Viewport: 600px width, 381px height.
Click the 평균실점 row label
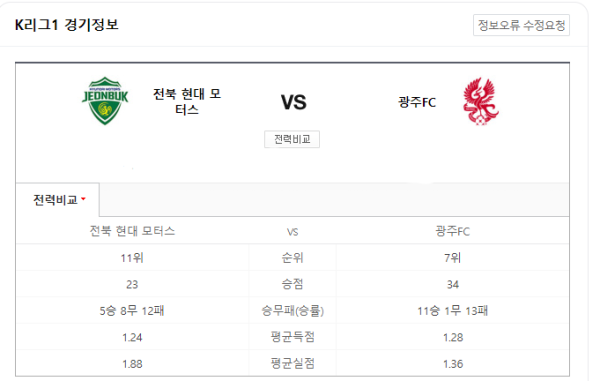292,363
